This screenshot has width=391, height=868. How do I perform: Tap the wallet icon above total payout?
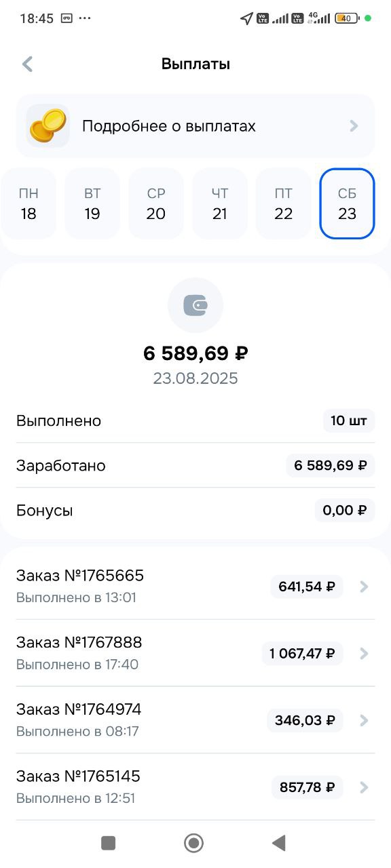tap(195, 305)
